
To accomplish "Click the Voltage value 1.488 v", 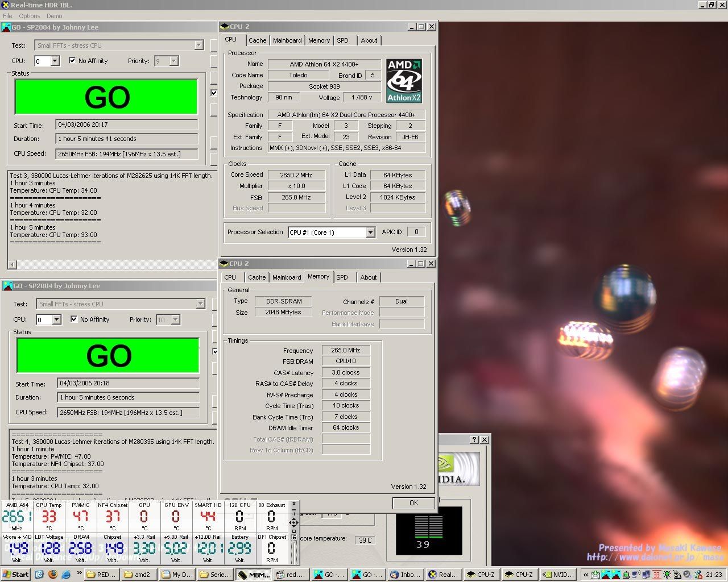I will 362,97.
